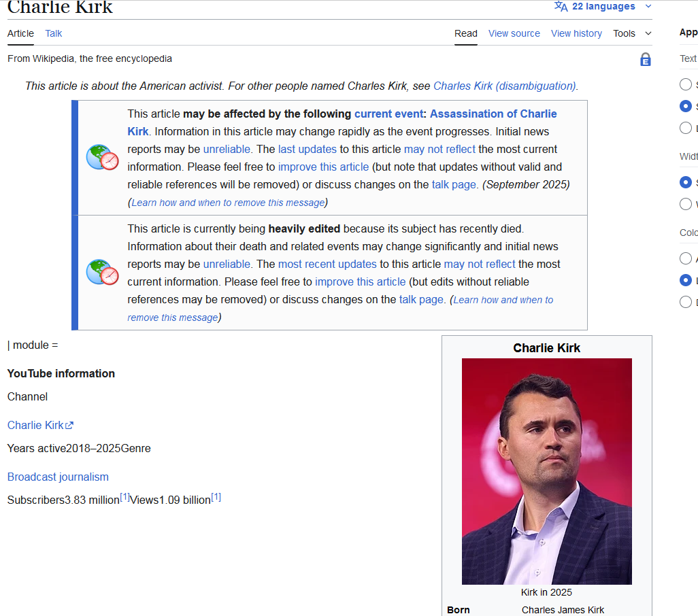The width and height of the screenshot is (698, 616).
Task: Open the Broadcast journalism link
Action: [58, 477]
